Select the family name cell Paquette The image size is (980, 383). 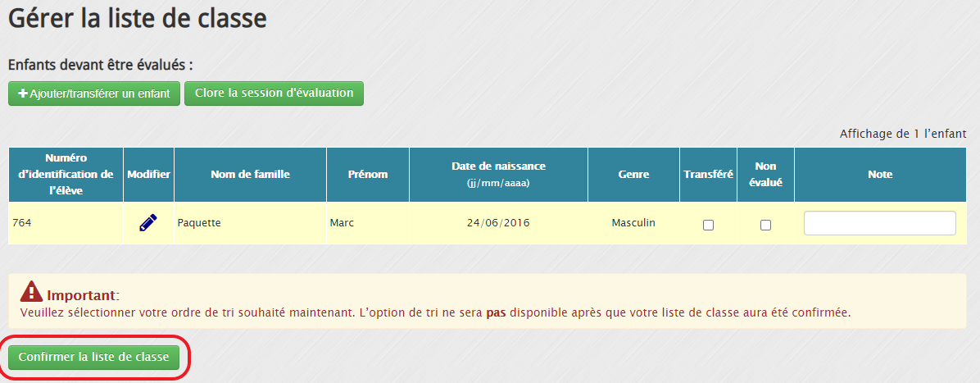[250, 223]
